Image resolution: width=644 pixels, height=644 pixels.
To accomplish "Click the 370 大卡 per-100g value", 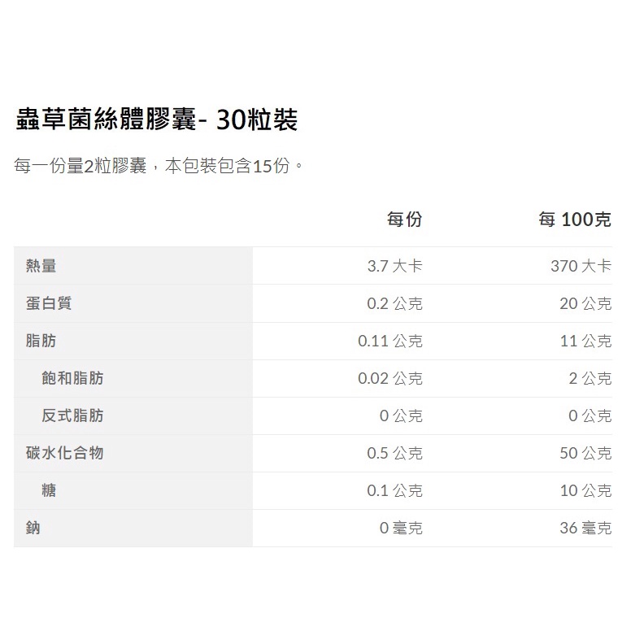I will point(581,266).
